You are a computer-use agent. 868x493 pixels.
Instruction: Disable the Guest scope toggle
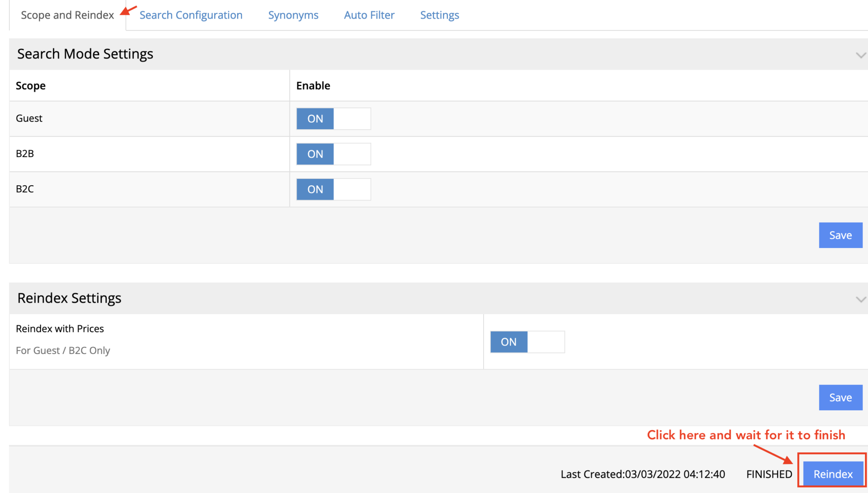click(333, 119)
